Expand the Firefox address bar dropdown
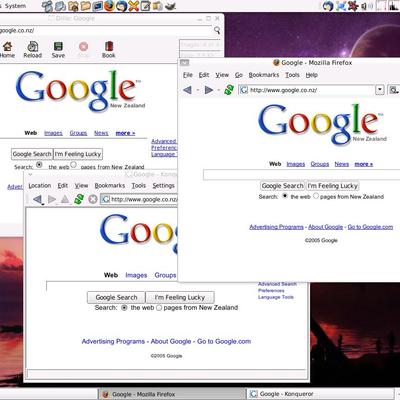Viewport: 400px width, 400px height. tap(380, 90)
